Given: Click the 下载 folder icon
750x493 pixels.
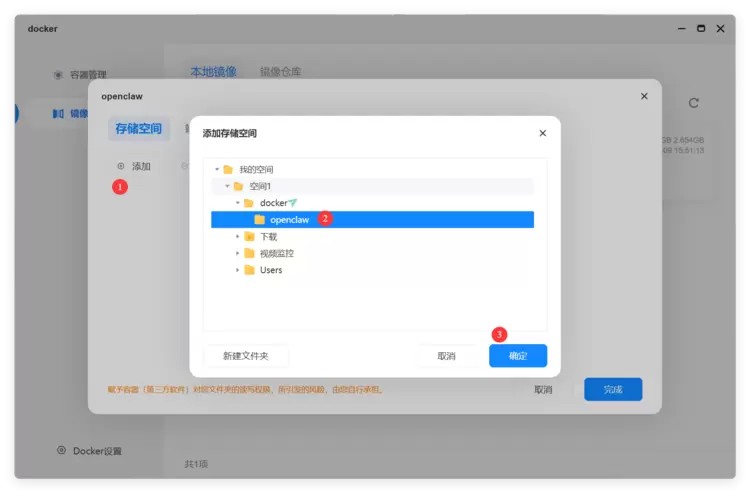Looking at the screenshot, I should 249,237.
